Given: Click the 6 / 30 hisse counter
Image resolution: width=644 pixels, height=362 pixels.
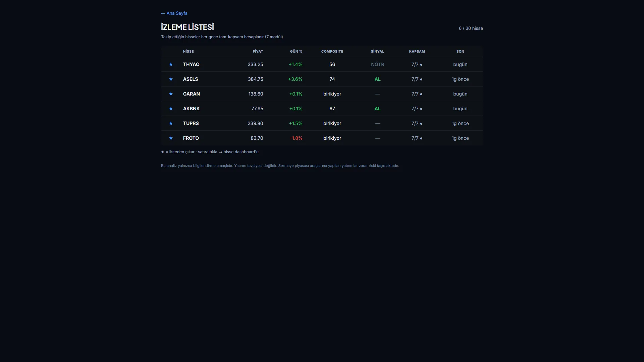Looking at the screenshot, I should tap(471, 28).
